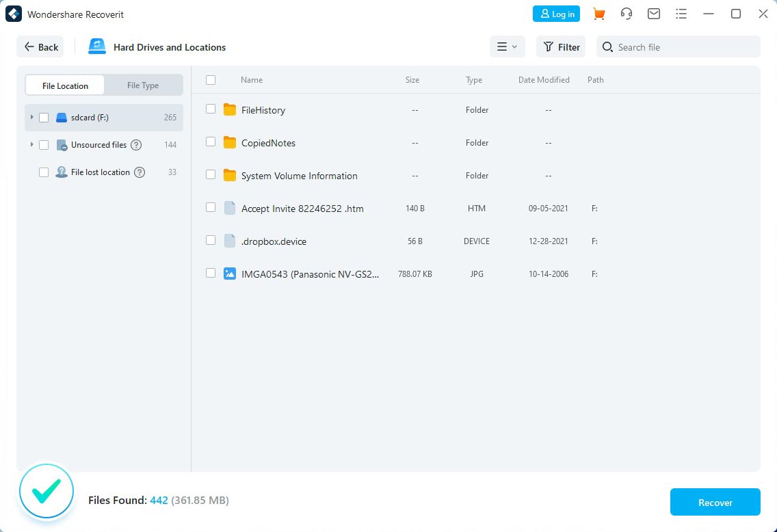This screenshot has width=777, height=532.
Task: Select the IMGA0543 (Panasonic NV-GS2... file name
Action: point(311,274)
